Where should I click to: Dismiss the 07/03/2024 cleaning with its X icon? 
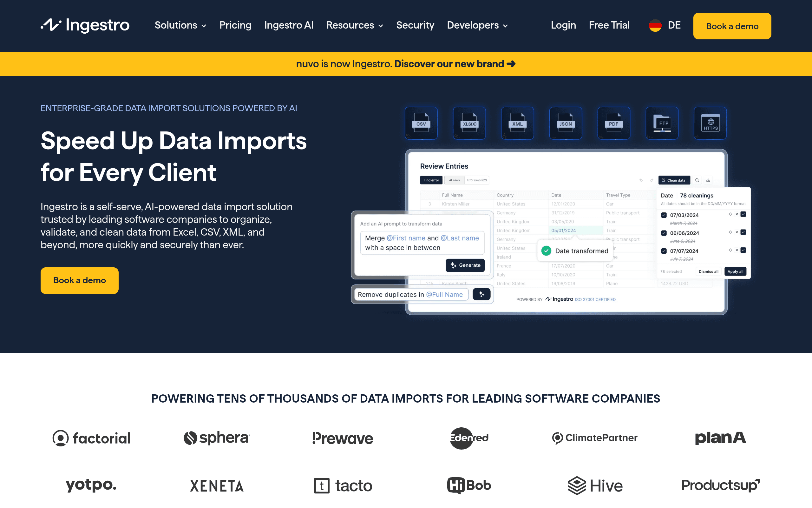[737, 214]
